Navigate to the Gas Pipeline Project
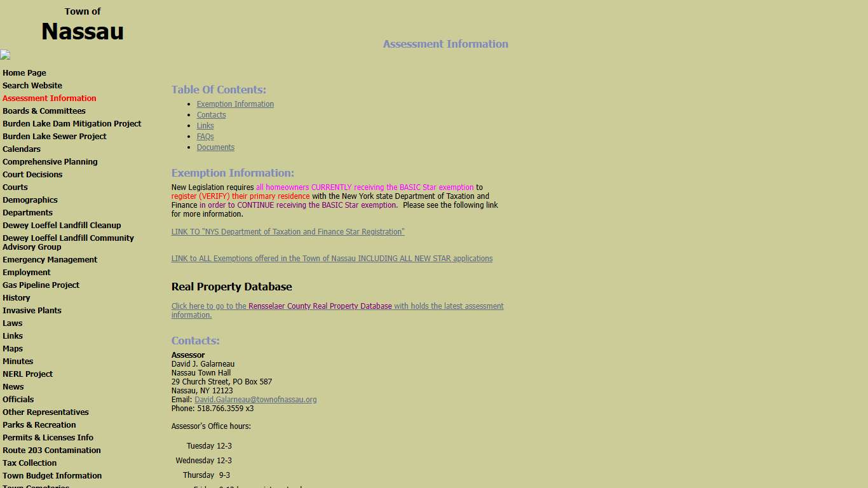This screenshot has width=868, height=488. [41, 285]
